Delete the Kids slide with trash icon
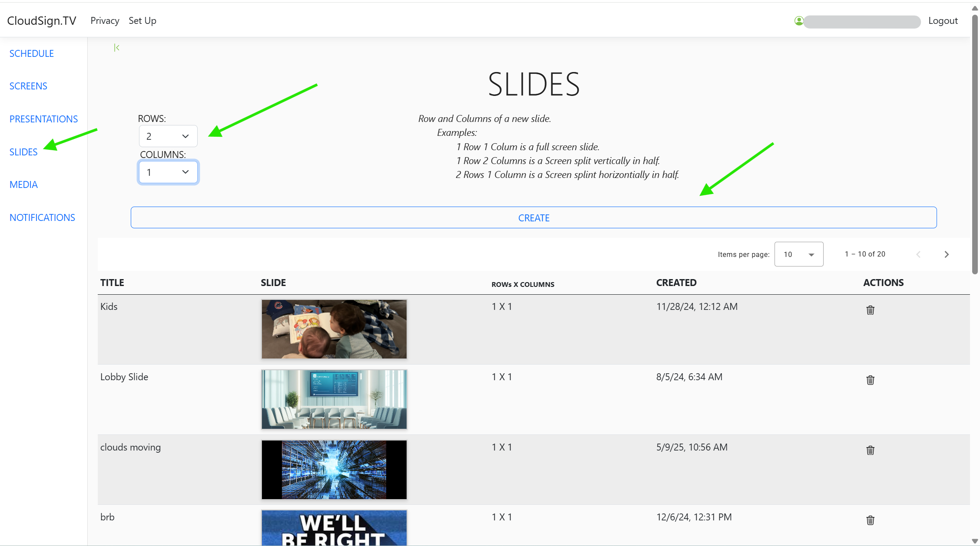 click(x=870, y=310)
